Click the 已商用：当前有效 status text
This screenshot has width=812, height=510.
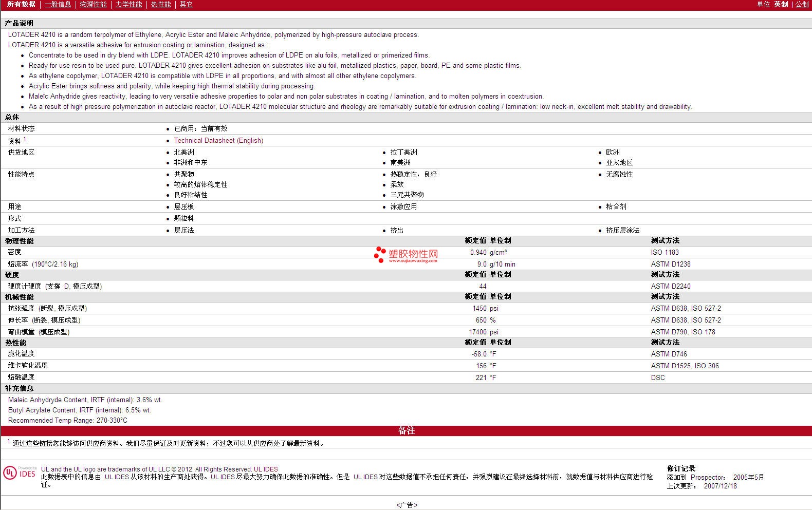coord(200,129)
